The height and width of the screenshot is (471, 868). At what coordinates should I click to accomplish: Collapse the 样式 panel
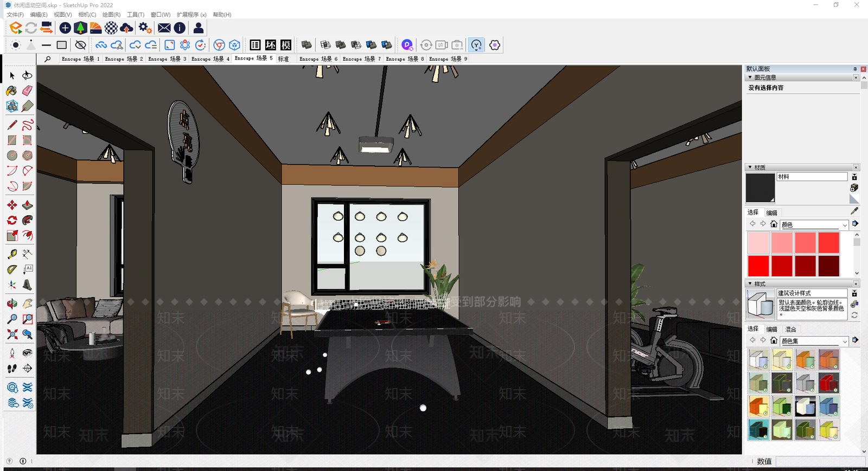[x=750, y=284]
